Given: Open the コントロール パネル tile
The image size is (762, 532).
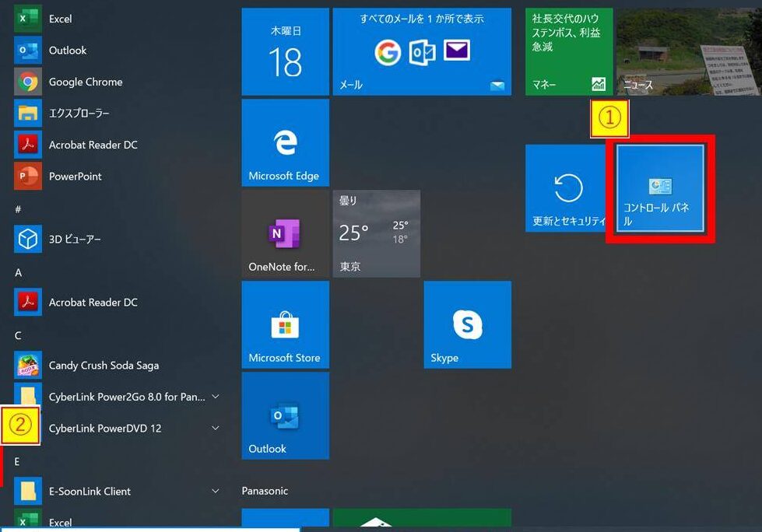Looking at the screenshot, I should pyautogui.click(x=660, y=188).
